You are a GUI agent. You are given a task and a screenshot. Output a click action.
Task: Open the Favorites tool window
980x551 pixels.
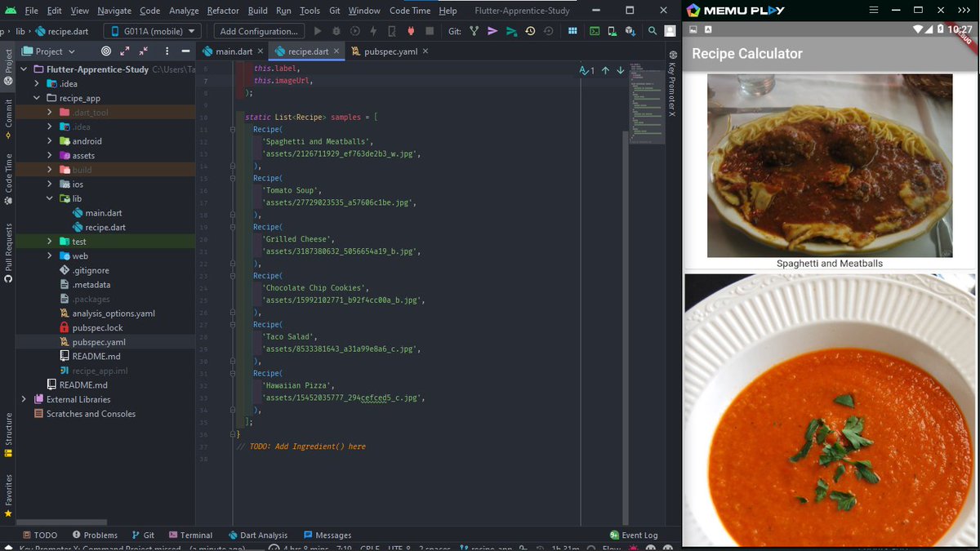[x=8, y=495]
